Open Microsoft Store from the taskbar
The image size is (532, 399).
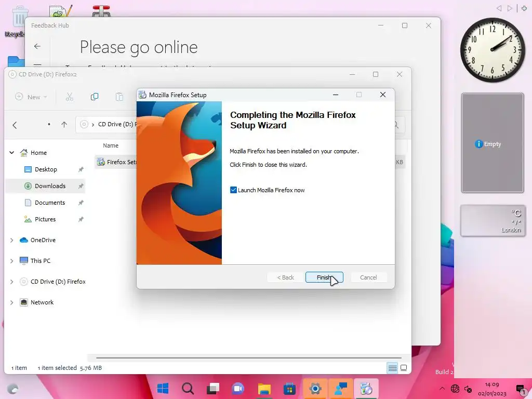coord(289,389)
